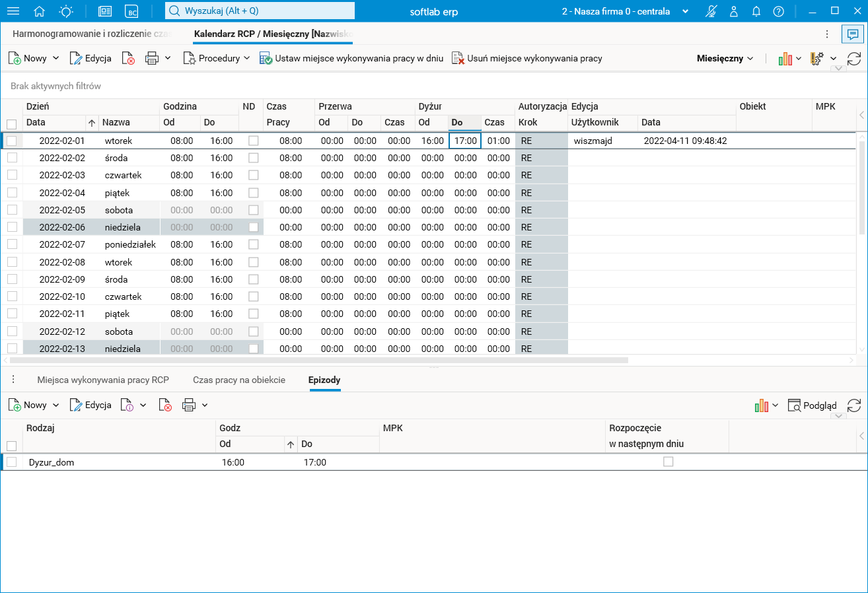Check the next-day start box for Dyzur_dom
Image resolution: width=868 pixels, height=593 pixels.
[669, 462]
